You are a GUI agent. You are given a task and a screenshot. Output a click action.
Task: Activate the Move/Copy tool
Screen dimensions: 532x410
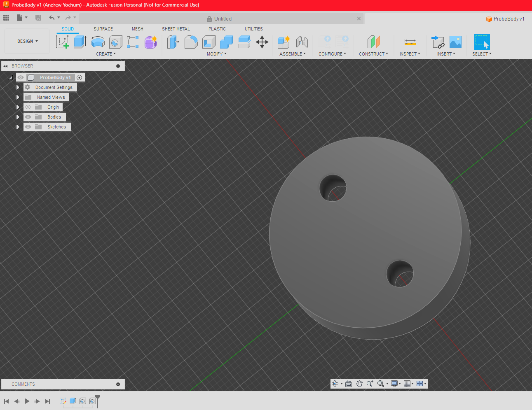pyautogui.click(x=262, y=42)
